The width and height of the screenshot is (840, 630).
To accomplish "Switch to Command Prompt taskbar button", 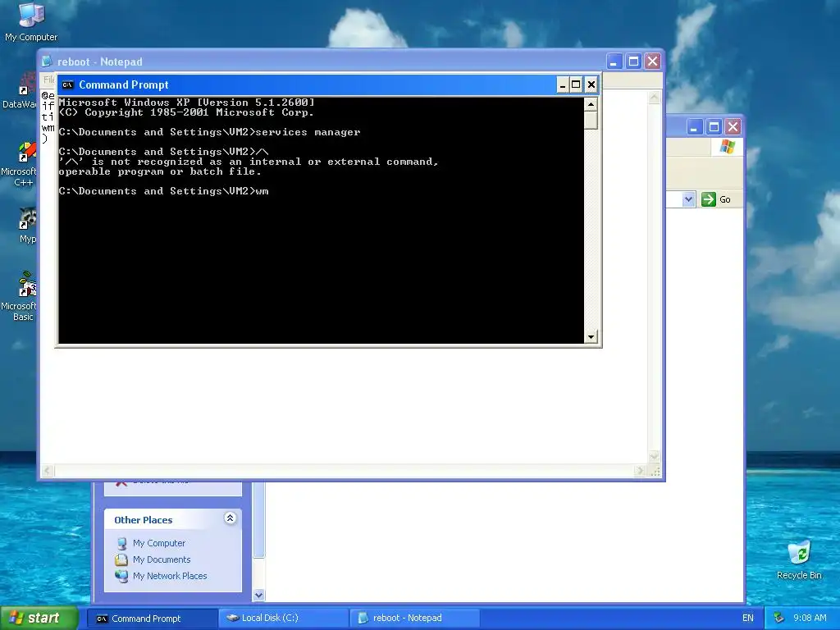I will pos(152,619).
